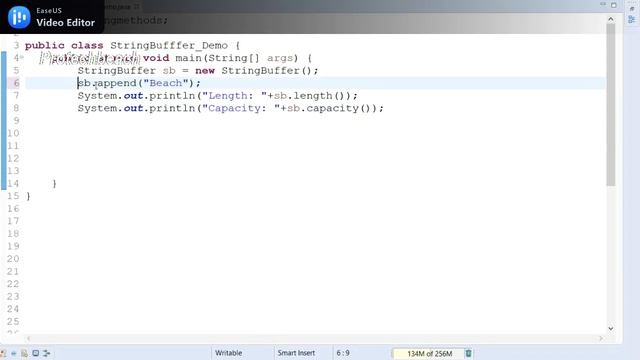
Task: Click the 'append' method call on line 6
Action: point(117,83)
